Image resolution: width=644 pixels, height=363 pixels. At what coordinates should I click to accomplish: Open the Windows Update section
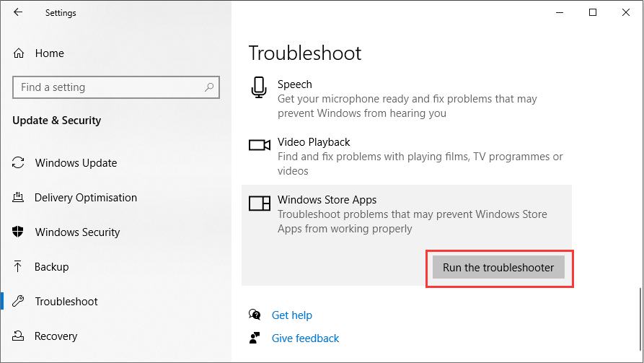pyautogui.click(x=77, y=163)
